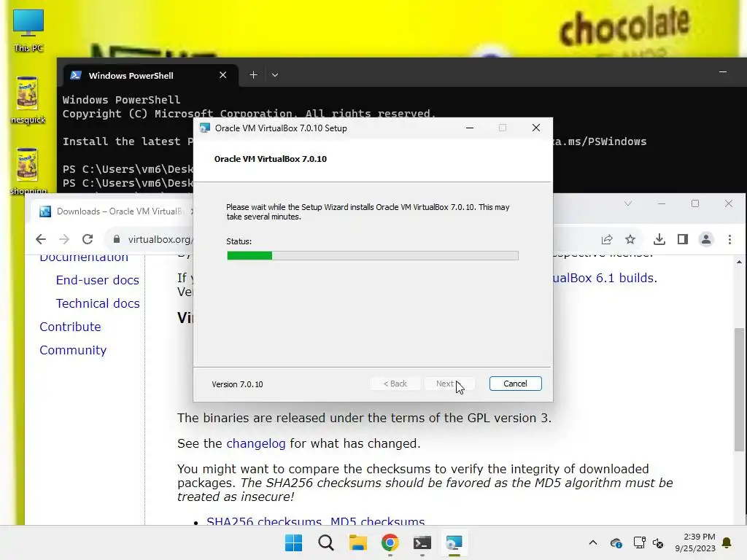This screenshot has height=560, width=747.
Task: Open notifications bell icon
Action: [x=727, y=542]
